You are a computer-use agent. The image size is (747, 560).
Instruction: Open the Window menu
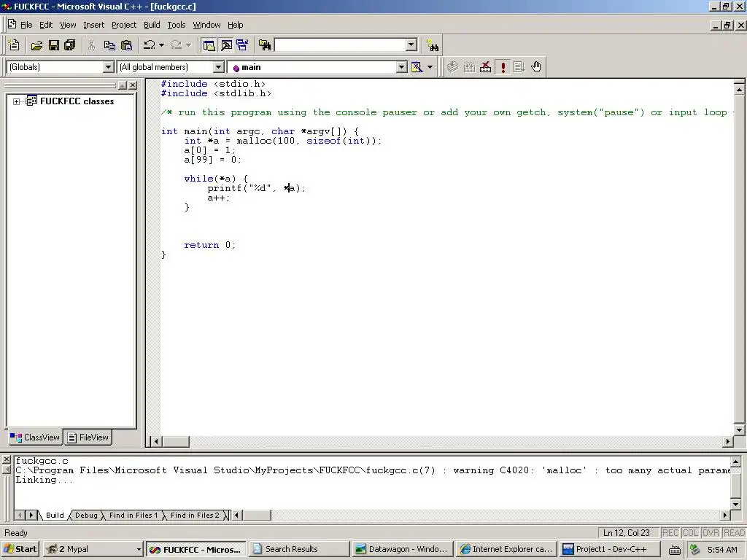(206, 25)
